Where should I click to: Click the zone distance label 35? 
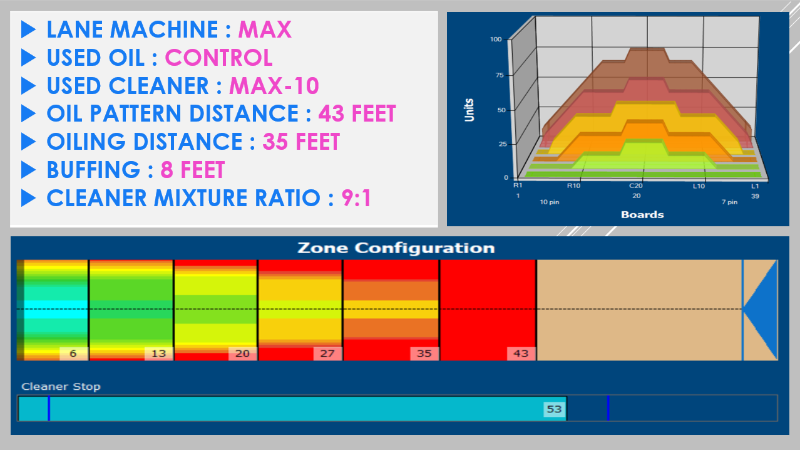(x=424, y=353)
